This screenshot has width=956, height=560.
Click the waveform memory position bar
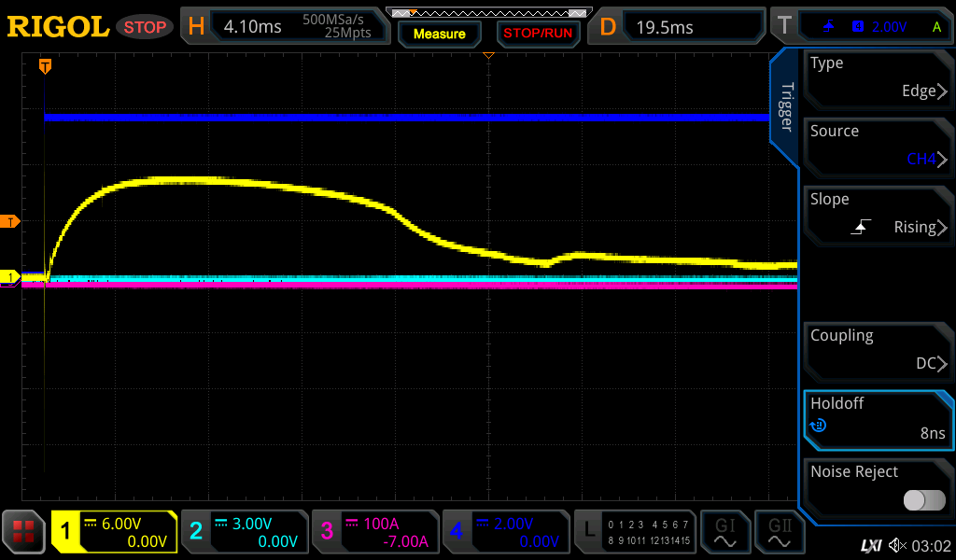(487, 13)
